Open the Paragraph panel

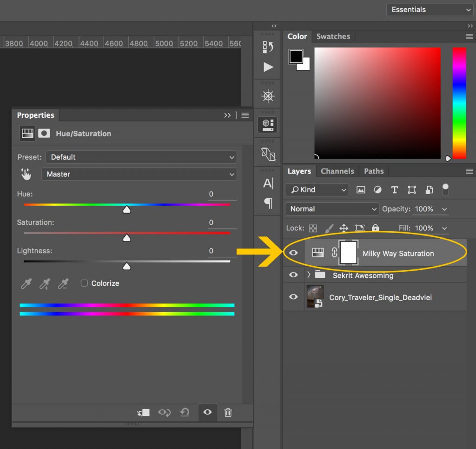(267, 204)
